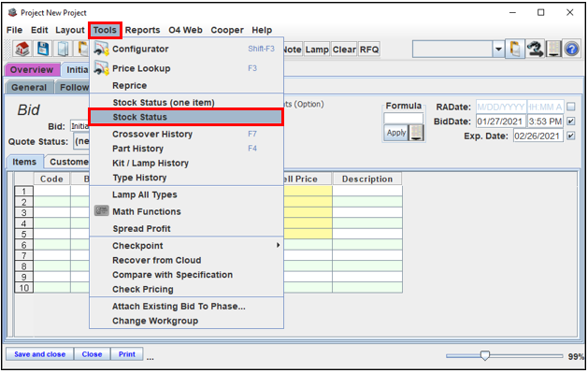This screenshot has height=373, width=588.
Task: Select Stock Status from Tools menu
Action: click(186, 117)
